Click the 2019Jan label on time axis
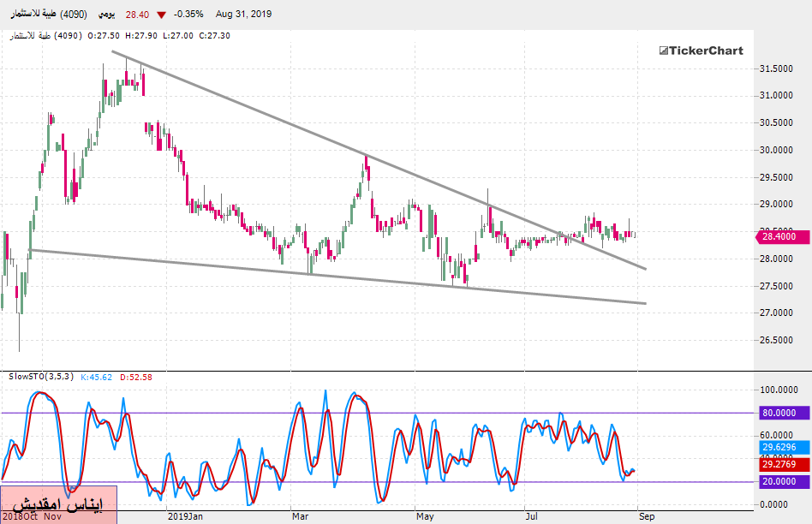The width and height of the screenshot is (812, 524). 185,516
